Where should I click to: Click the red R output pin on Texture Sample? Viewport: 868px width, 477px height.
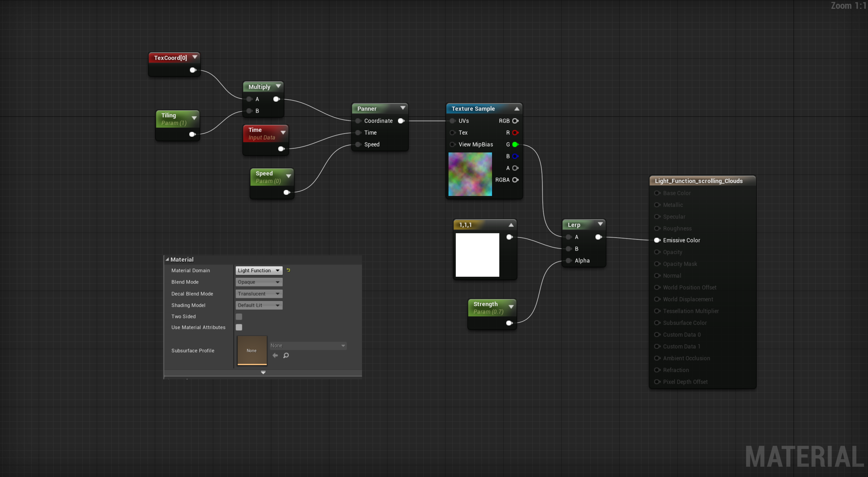tap(515, 133)
